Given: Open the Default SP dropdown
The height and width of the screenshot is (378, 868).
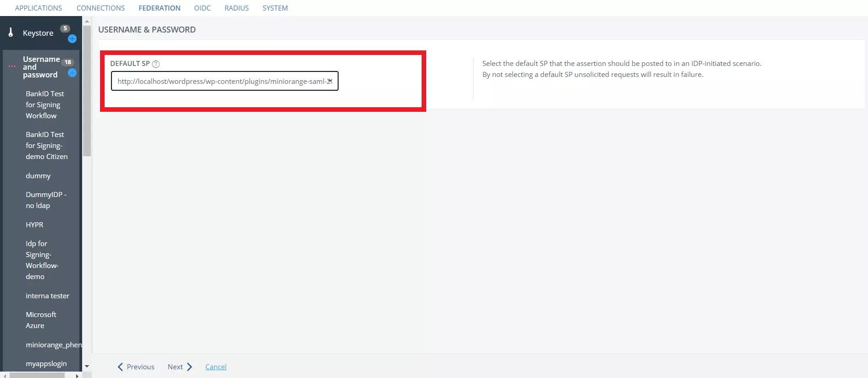Looking at the screenshot, I should [224, 81].
